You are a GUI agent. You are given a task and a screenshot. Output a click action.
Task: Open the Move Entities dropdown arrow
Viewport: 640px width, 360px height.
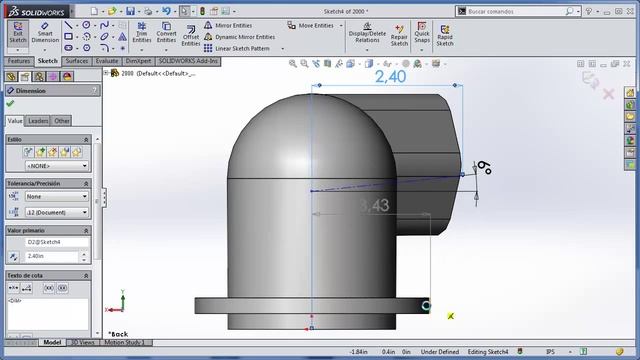(x=341, y=26)
